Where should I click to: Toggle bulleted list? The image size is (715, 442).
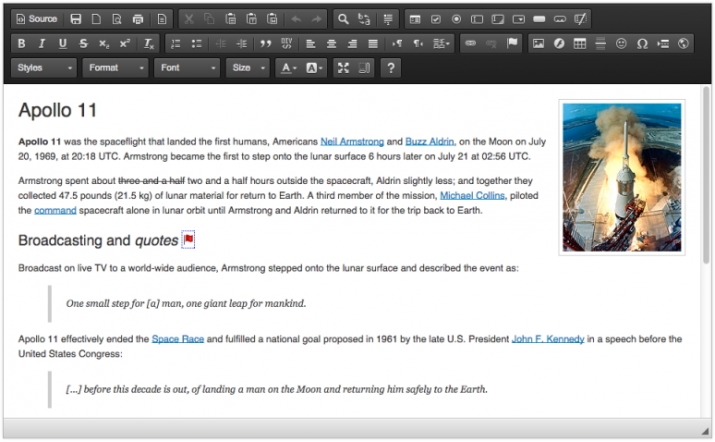[197, 44]
